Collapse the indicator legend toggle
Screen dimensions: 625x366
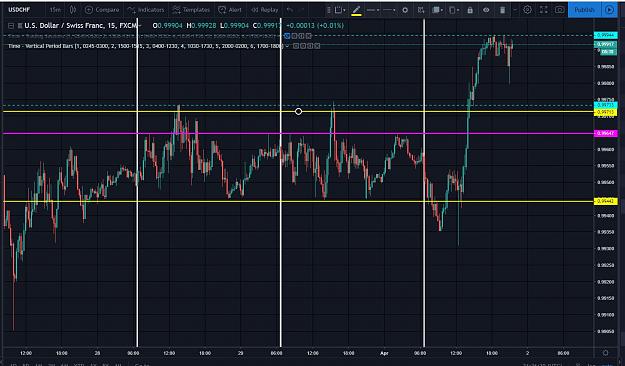11,26
